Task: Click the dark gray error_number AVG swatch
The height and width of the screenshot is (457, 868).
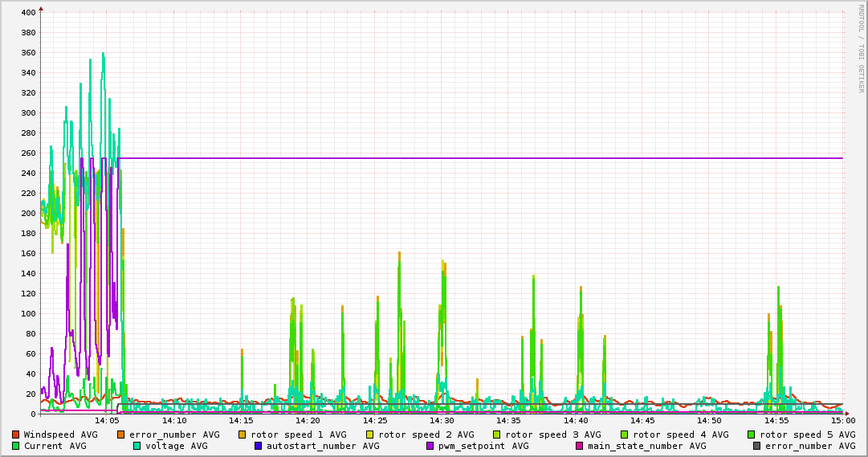Action: [757, 446]
